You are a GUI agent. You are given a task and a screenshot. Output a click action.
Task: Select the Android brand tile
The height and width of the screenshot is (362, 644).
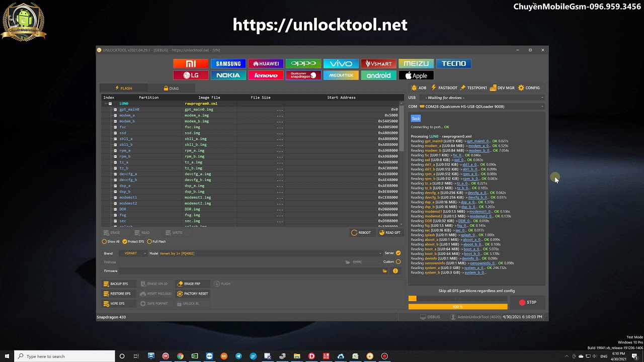click(378, 75)
